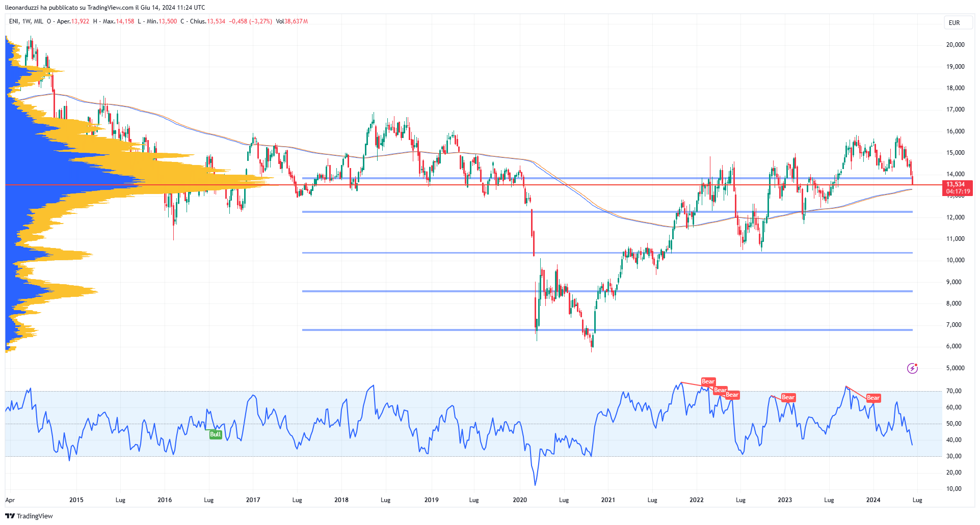Viewport: 980px width, 525px height.
Task: Click the 5,0000 price axis label
Action: (956, 368)
